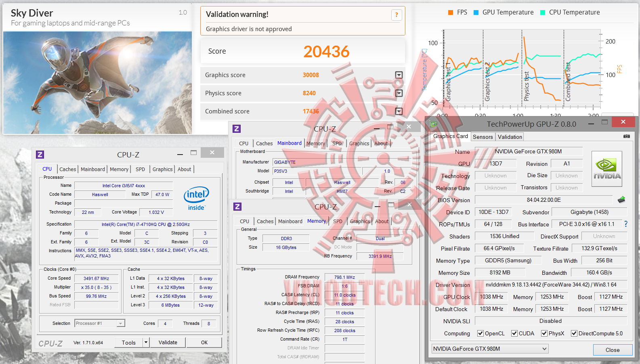Click the orange FPS legend swatch
Image resolution: width=640 pixels, height=364 pixels.
pos(451,13)
